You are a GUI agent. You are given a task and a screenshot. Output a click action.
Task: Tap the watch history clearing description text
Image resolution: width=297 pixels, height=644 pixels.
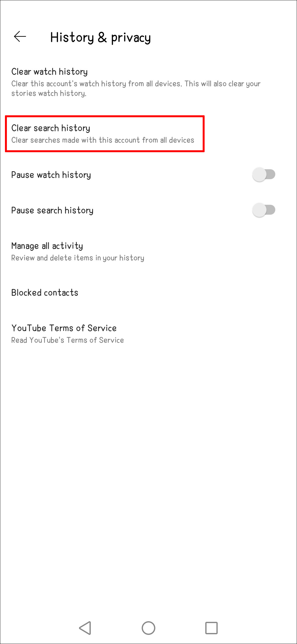pyautogui.click(x=136, y=88)
